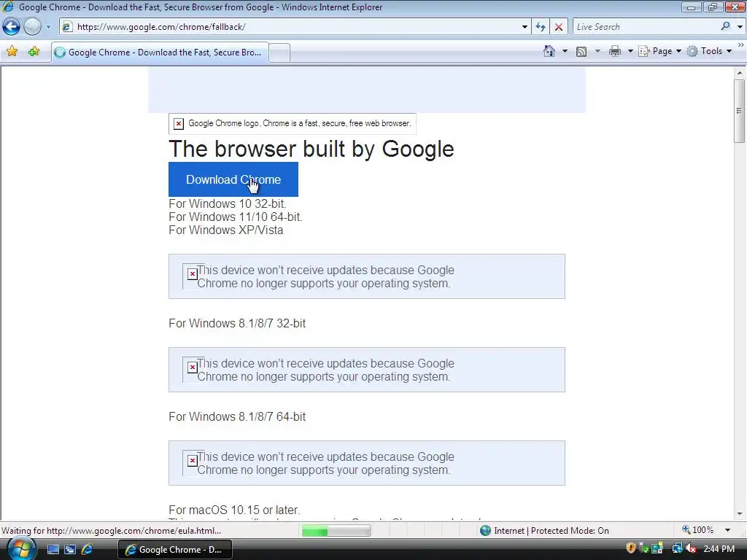Viewport: 747px width, 560px height.
Task: Open the Favorites Center star icon
Action: click(12, 52)
